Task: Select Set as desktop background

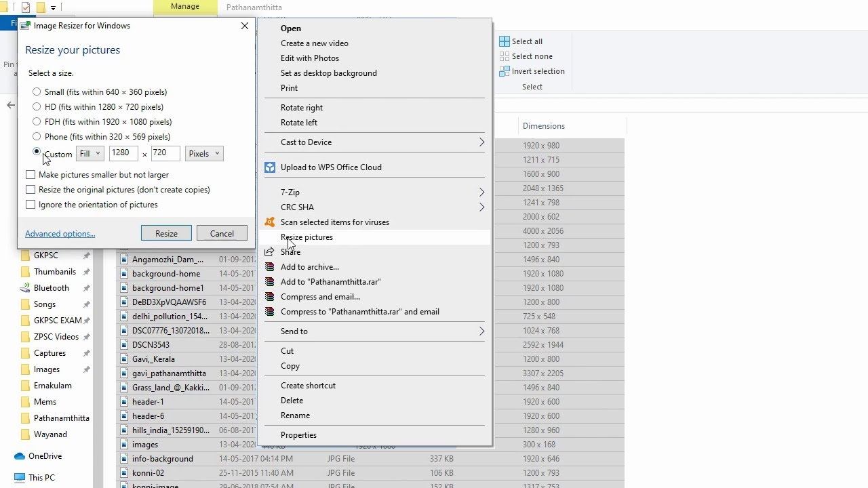Action: (x=329, y=73)
